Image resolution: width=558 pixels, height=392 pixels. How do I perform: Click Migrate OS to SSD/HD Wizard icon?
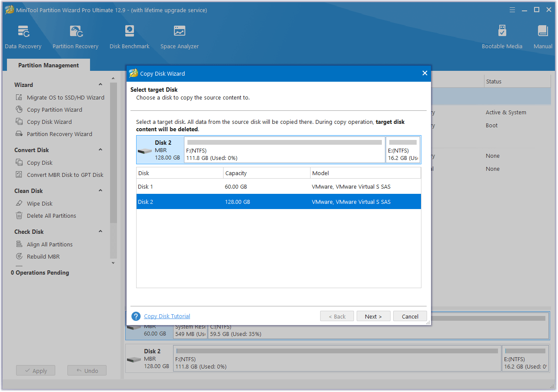click(19, 97)
